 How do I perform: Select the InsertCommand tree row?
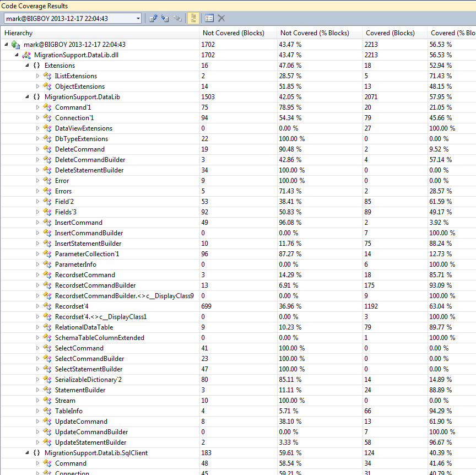point(78,223)
